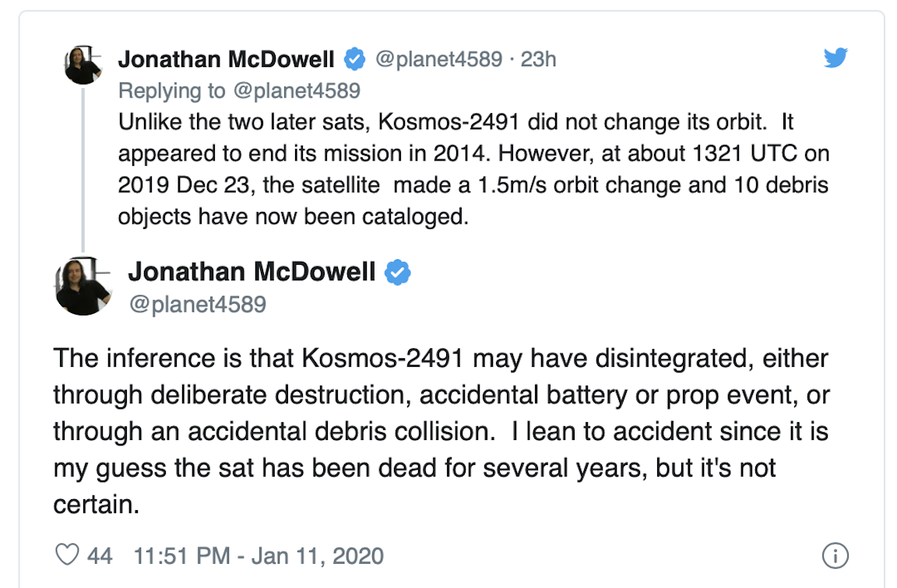Image resolution: width=897 pixels, height=588 pixels.
Task: Click @planet4589 handle under main author name
Action: tap(198, 305)
